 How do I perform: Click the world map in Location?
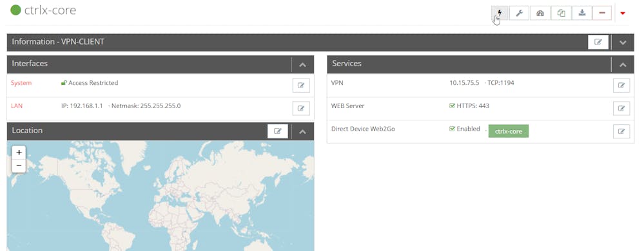pos(161,196)
